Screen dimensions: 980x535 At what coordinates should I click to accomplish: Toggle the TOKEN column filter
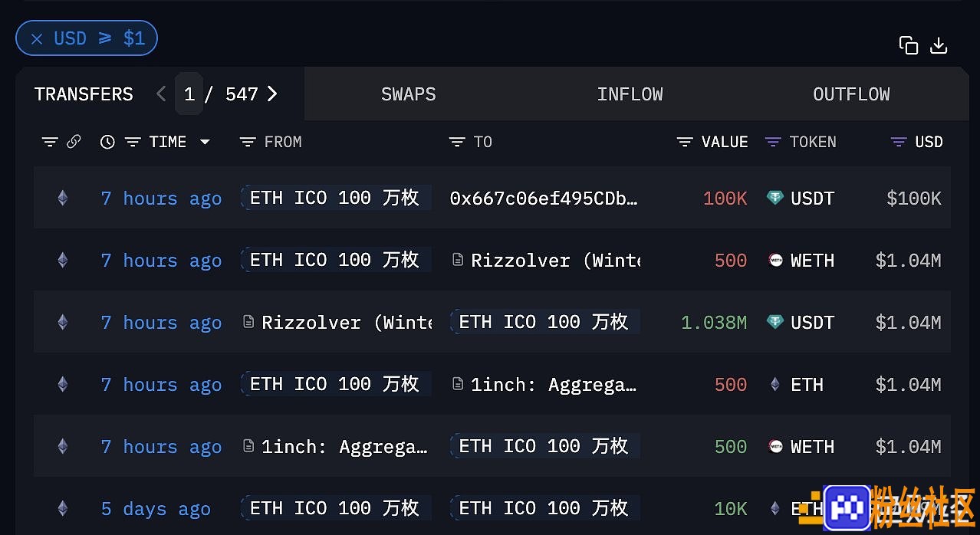point(773,142)
